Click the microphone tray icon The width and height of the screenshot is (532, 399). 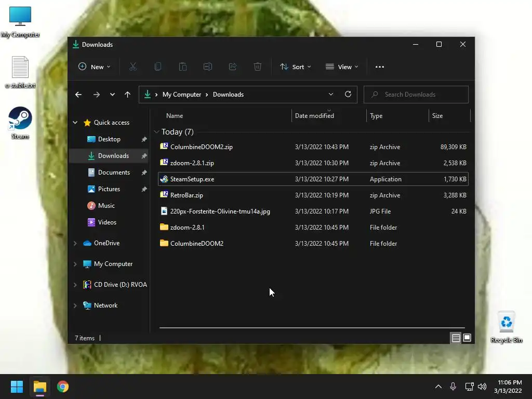click(x=453, y=387)
